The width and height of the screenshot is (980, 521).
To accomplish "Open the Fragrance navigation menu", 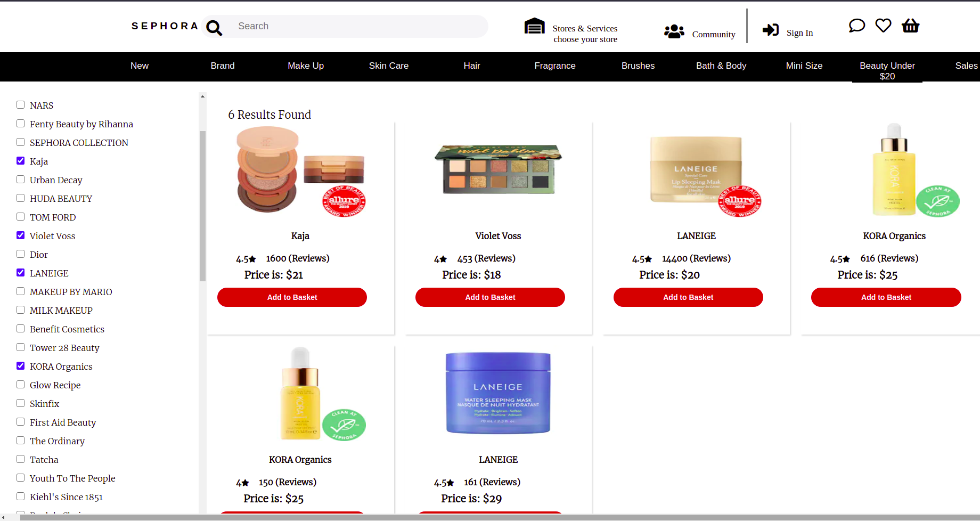I will pyautogui.click(x=555, y=66).
